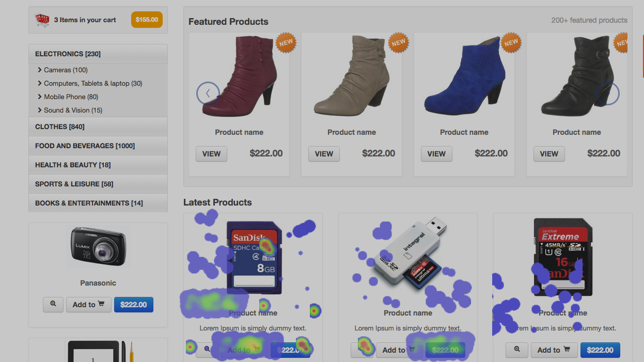644x362 pixels.
Task: Click the NEW badge on maroon boot
Action: click(x=286, y=43)
